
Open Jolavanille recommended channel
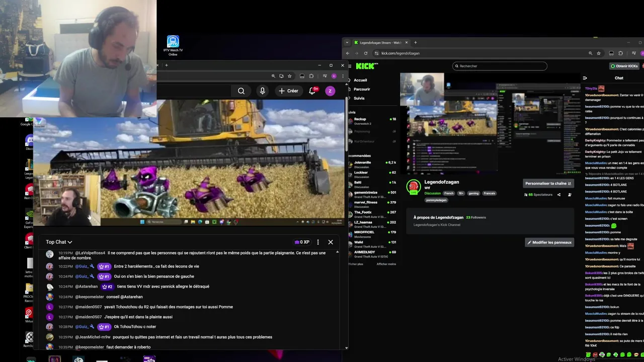pos(372,164)
